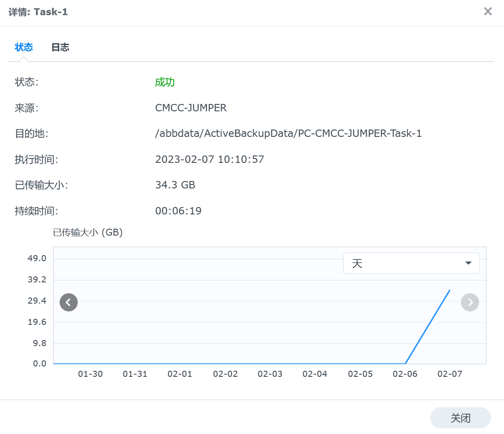Close the Task-1 details dialog with X
Screen dimensions: 504x434
coord(488,12)
